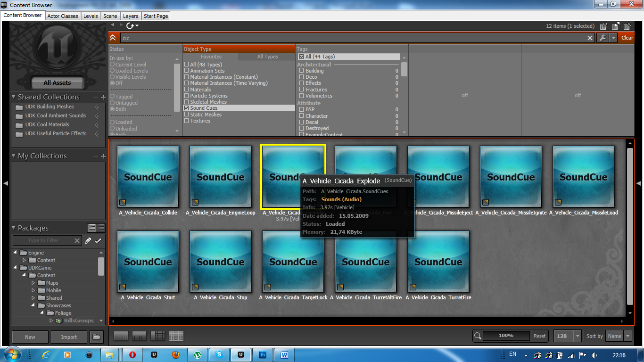Click the remove browser panel icon
644x362 pixels.
tap(627, 26)
